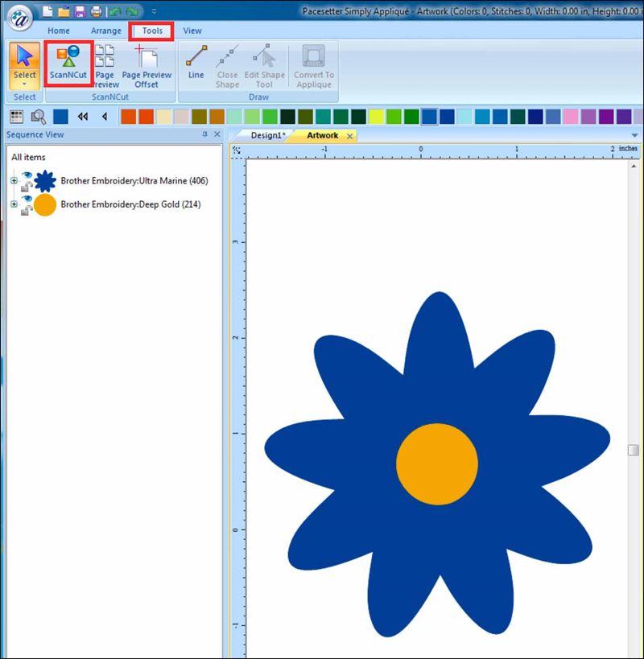Click the Undo arrow icon

[x=116, y=11]
